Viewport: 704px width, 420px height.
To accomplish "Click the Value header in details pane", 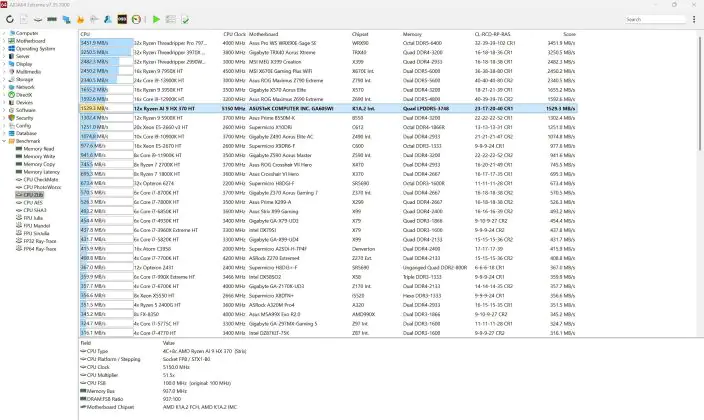I will point(169,343).
